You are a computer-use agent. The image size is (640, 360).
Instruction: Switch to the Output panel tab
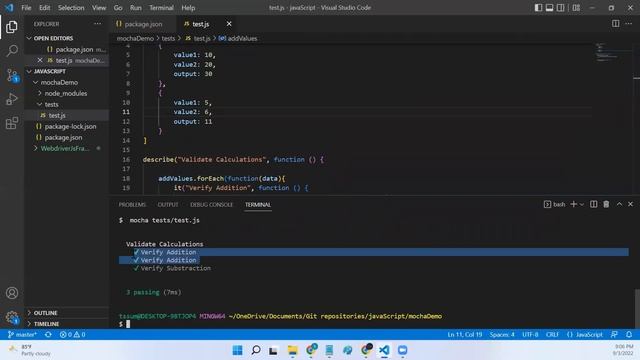point(168,204)
